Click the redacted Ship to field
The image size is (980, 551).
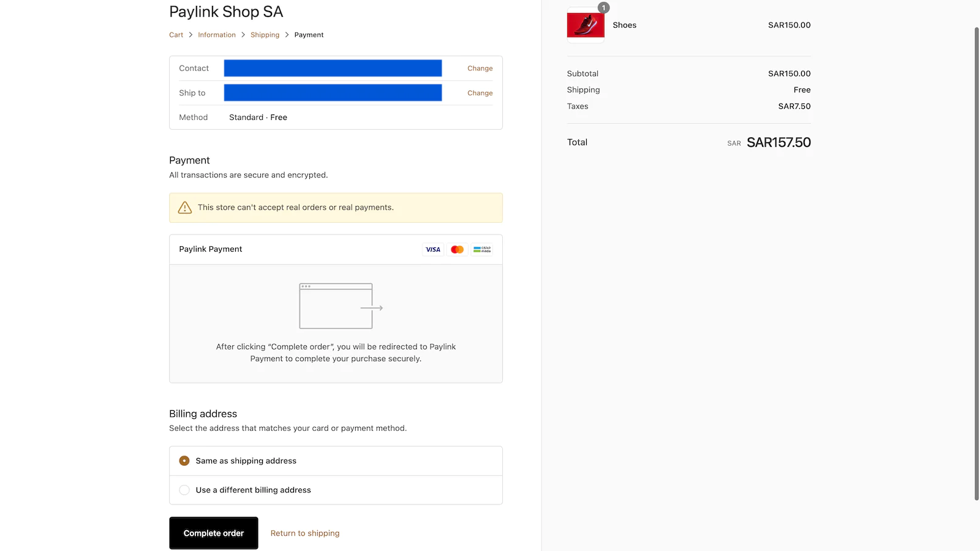333,93
